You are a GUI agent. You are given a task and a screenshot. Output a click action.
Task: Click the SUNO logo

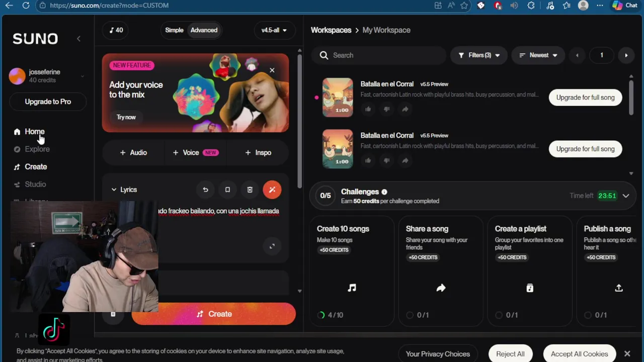pyautogui.click(x=35, y=39)
